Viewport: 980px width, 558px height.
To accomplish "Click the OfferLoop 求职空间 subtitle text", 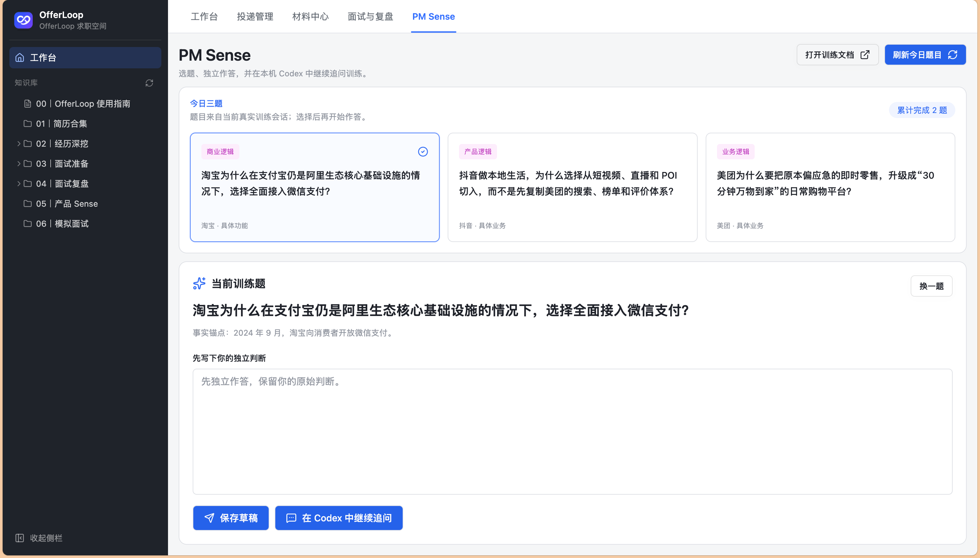I will [x=73, y=26].
